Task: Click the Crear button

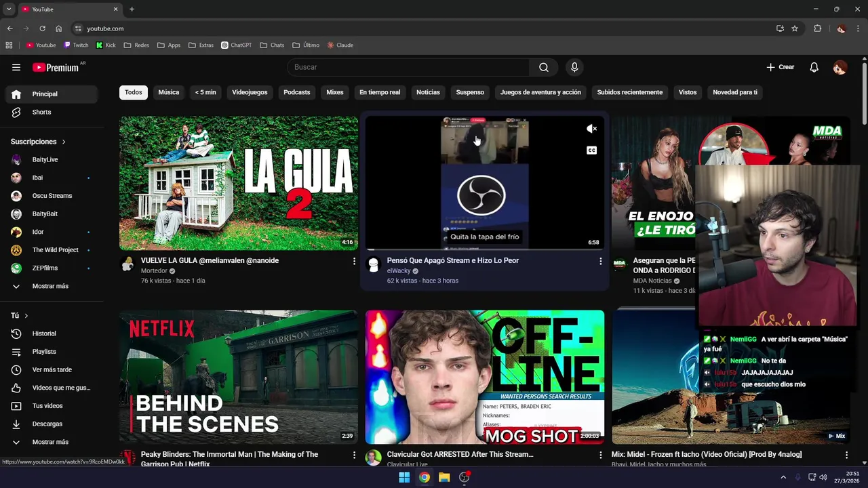Action: (781, 67)
